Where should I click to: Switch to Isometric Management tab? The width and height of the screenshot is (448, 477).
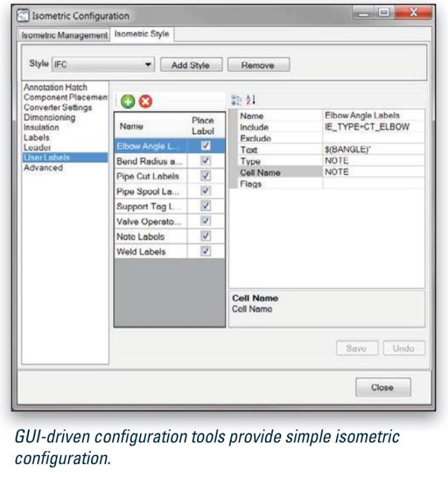[64, 35]
